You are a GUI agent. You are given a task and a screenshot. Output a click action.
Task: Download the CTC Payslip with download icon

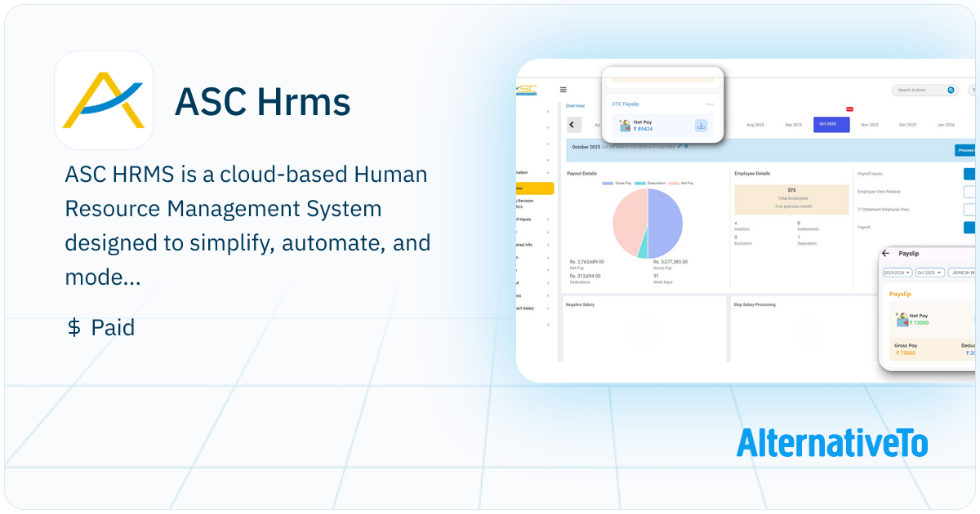701,126
